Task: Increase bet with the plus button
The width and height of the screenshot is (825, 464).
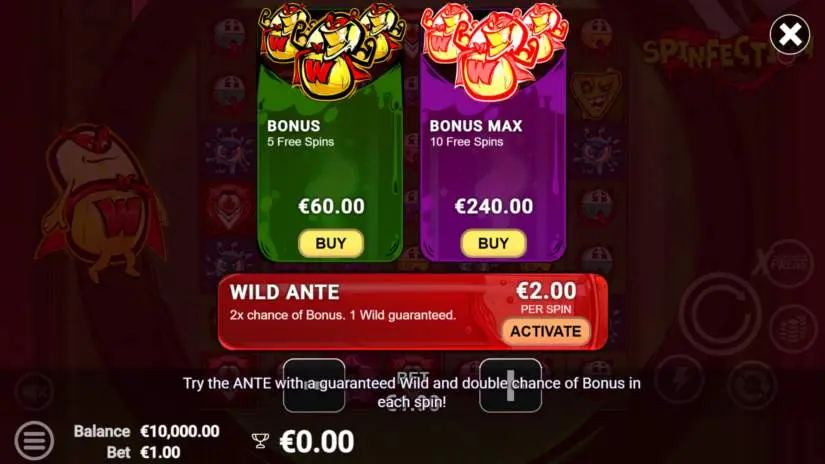Action: click(510, 385)
